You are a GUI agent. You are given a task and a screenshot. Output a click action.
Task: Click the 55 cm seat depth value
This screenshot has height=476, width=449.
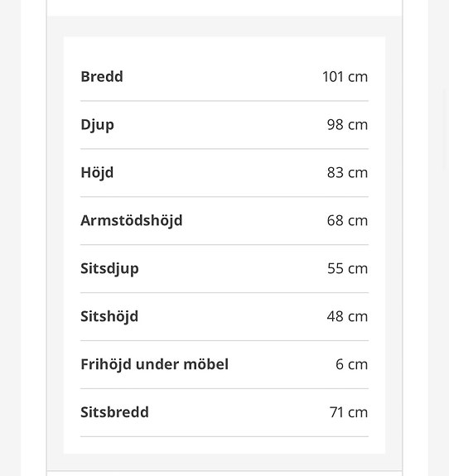click(348, 268)
